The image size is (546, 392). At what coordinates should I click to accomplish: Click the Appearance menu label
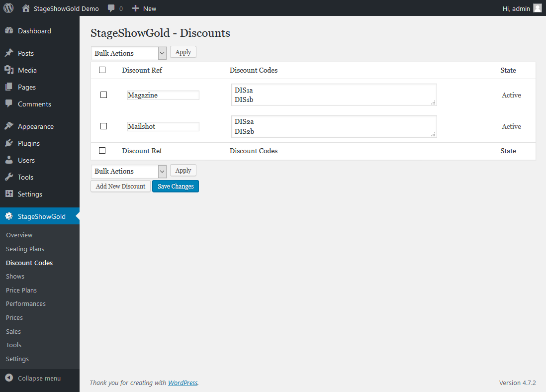tap(36, 126)
